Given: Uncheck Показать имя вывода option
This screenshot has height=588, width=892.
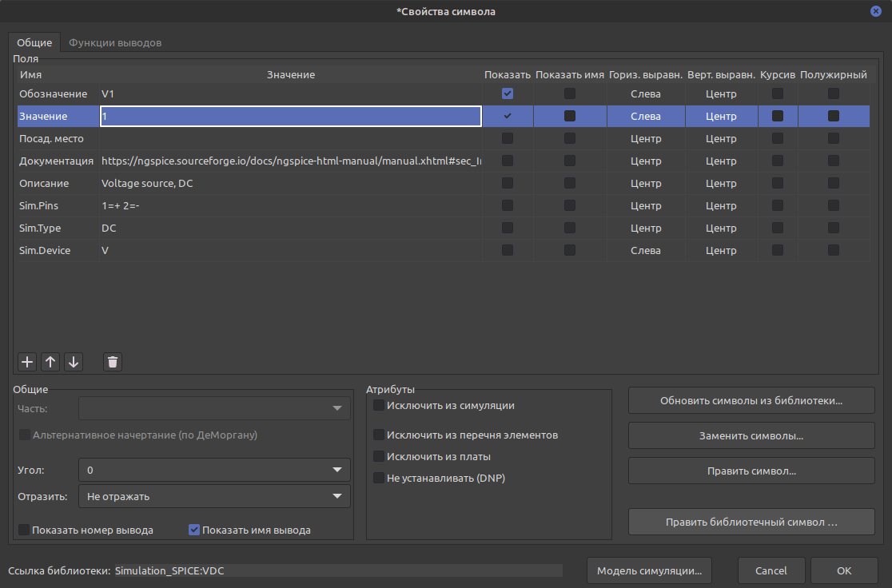Looking at the screenshot, I should (193, 530).
